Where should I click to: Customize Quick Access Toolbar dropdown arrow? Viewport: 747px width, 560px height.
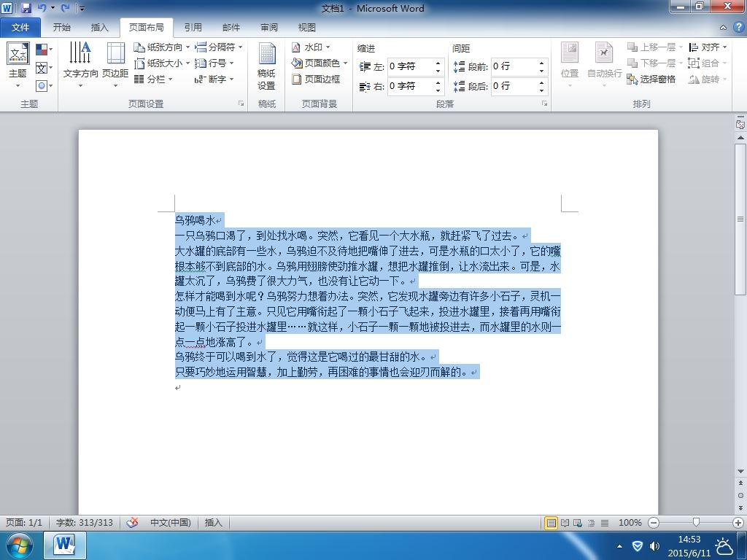pos(82,8)
